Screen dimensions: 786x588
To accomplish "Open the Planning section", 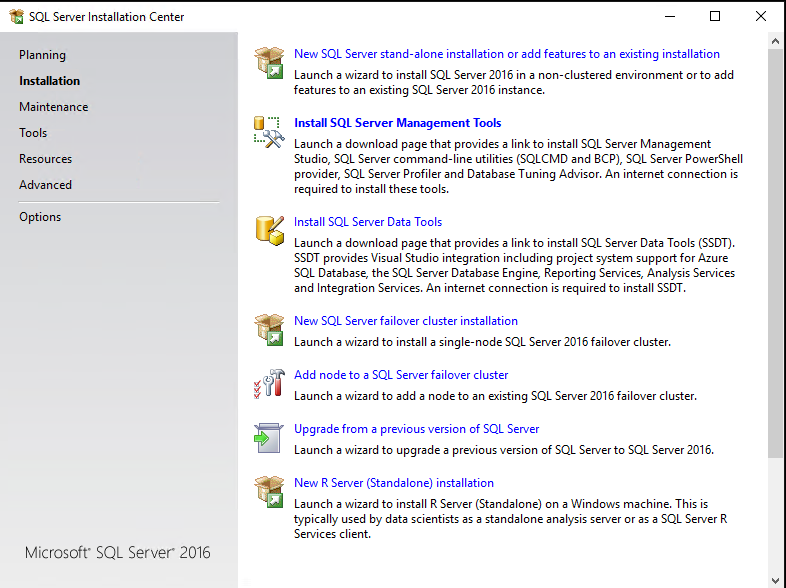I will (x=43, y=55).
